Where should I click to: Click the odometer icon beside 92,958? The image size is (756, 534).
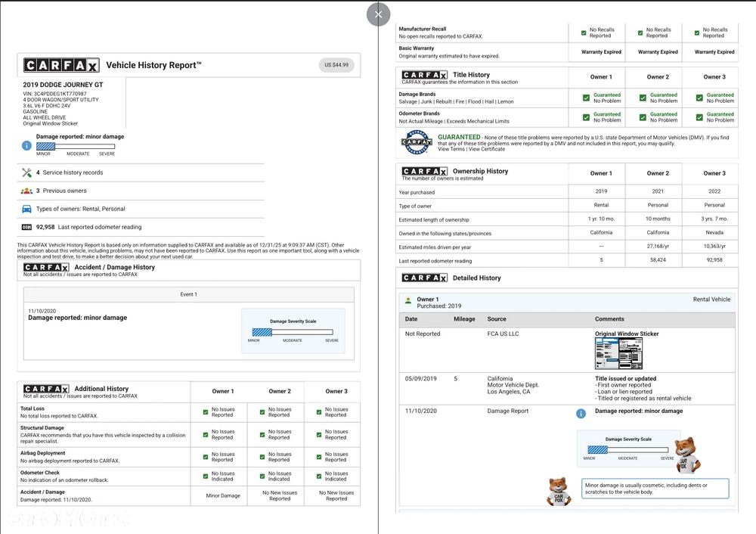tap(26, 227)
